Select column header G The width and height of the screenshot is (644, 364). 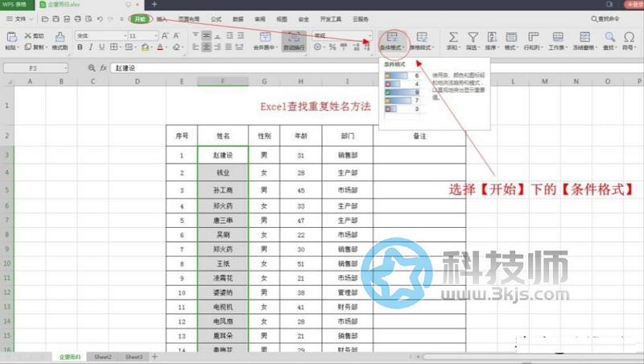pos(264,81)
